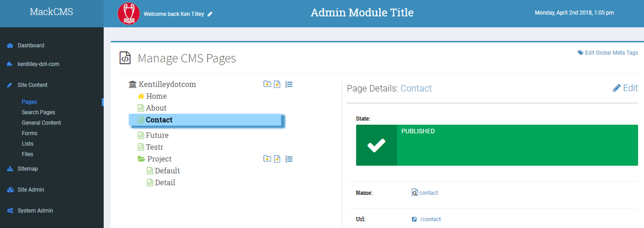Select Home page in tree
This screenshot has height=228, width=644.
[x=156, y=96]
